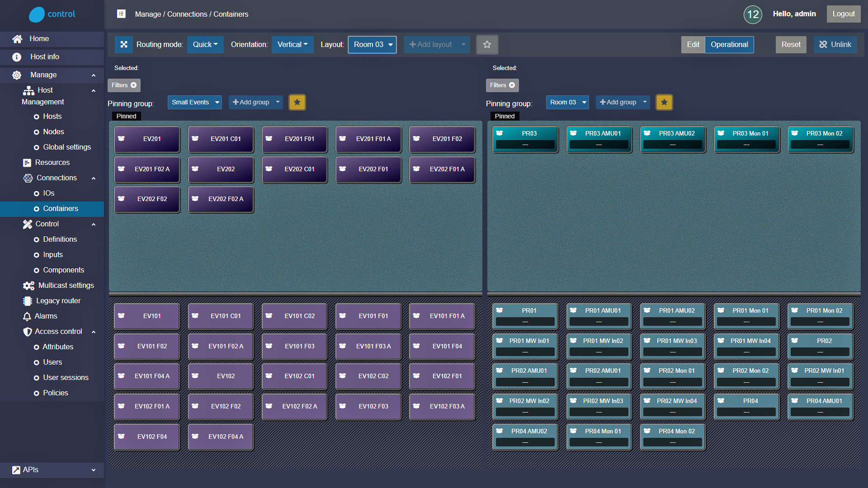Click the fullscreen expand icon in toolbar

(x=123, y=44)
